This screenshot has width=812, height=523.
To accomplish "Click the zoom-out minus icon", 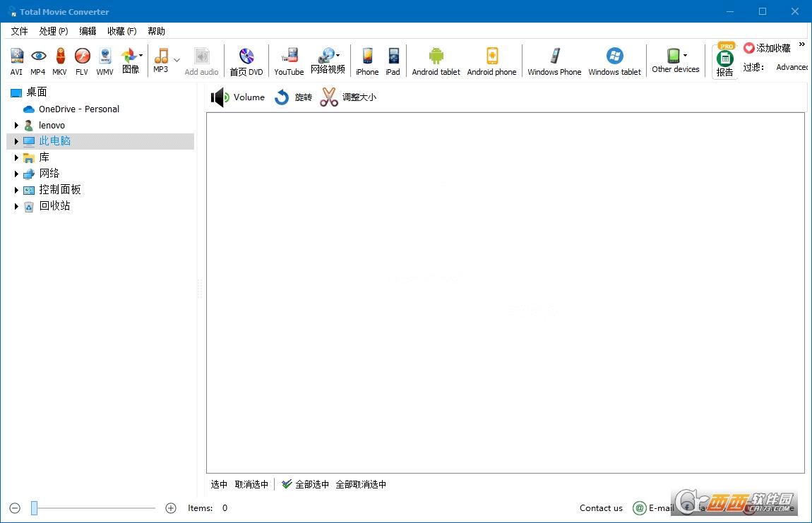I will coord(15,508).
